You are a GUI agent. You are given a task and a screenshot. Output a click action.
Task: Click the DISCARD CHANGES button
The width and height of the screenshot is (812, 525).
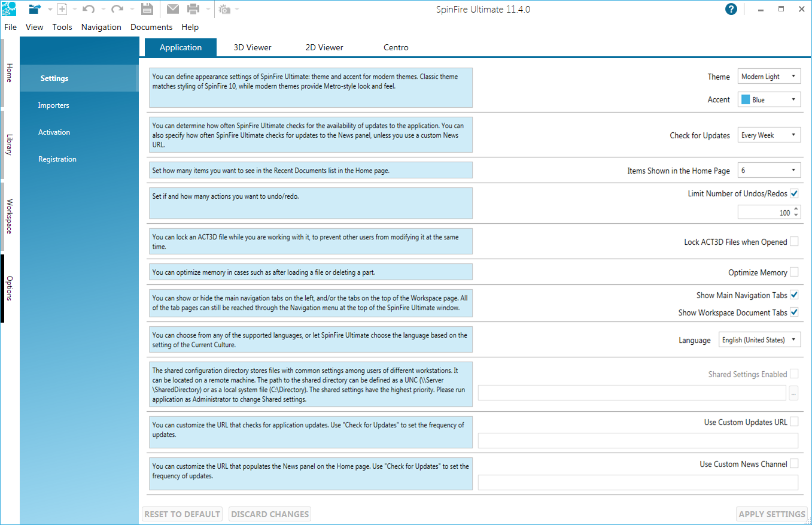pos(270,514)
